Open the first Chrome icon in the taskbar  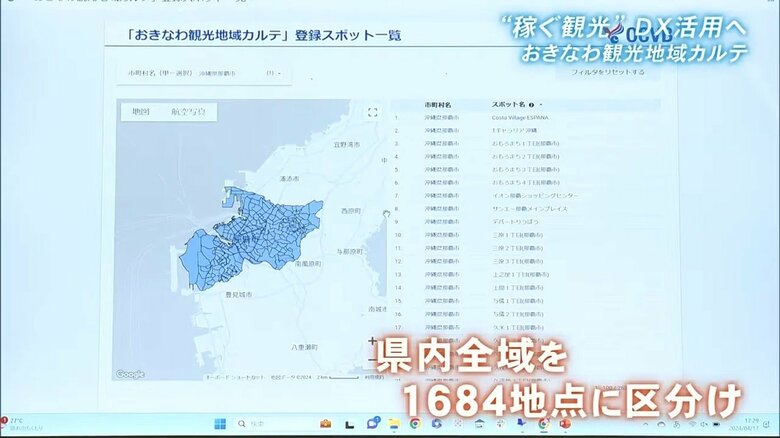point(414,424)
